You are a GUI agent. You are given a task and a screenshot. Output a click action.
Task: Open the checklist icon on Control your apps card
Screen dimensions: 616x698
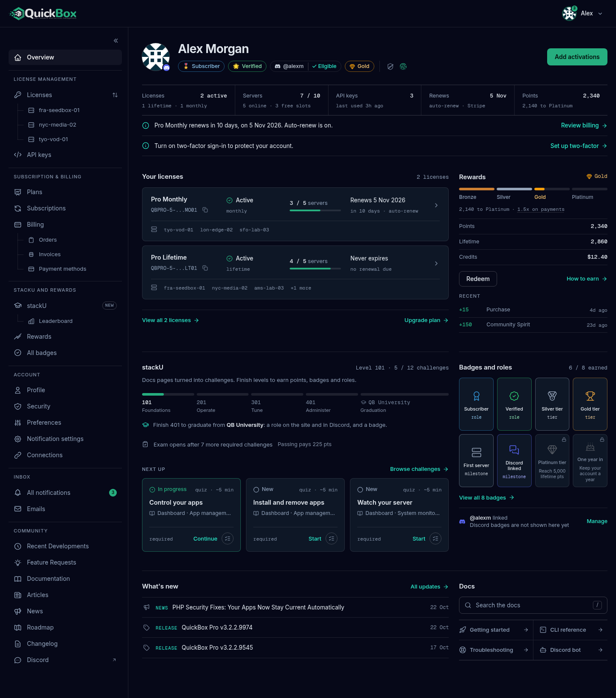[228, 538]
